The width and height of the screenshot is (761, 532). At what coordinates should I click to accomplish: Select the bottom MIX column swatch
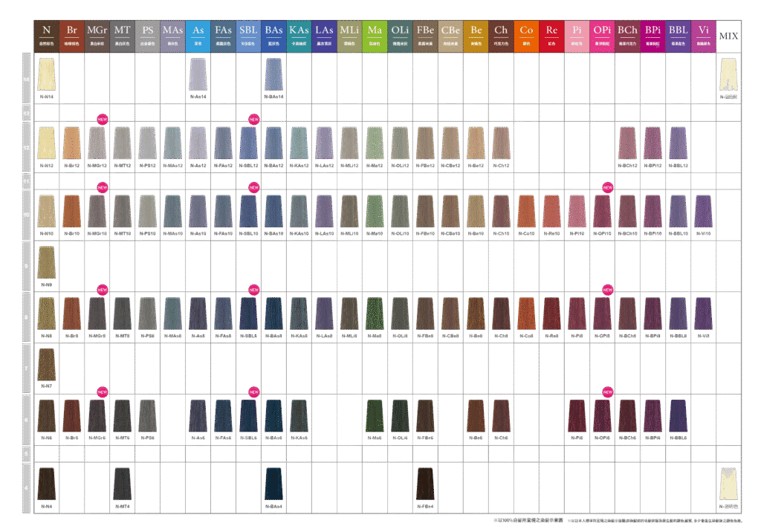(729, 485)
